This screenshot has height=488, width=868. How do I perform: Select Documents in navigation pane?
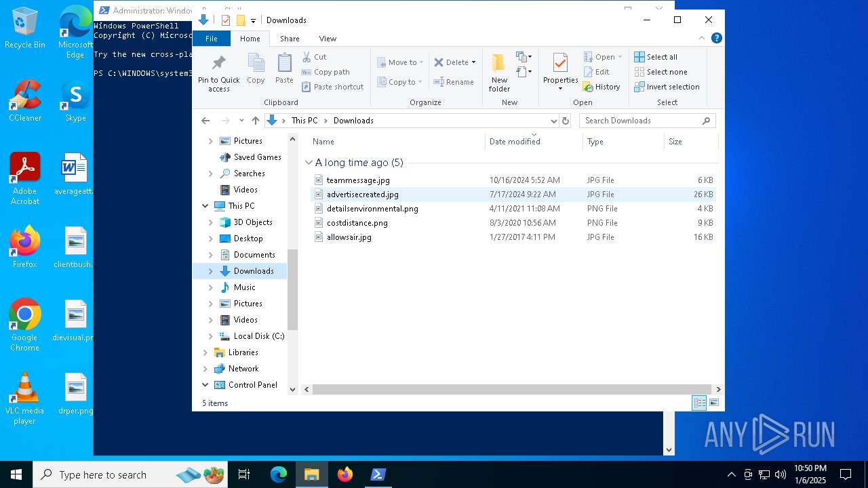pyautogui.click(x=254, y=255)
